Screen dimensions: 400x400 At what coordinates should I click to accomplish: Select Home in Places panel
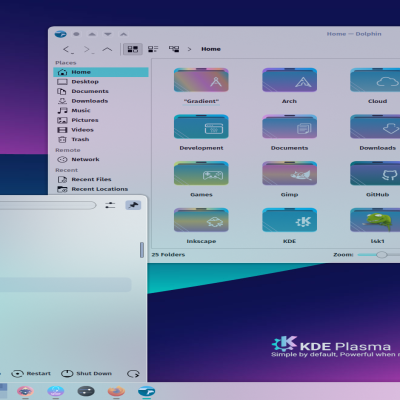[101, 72]
